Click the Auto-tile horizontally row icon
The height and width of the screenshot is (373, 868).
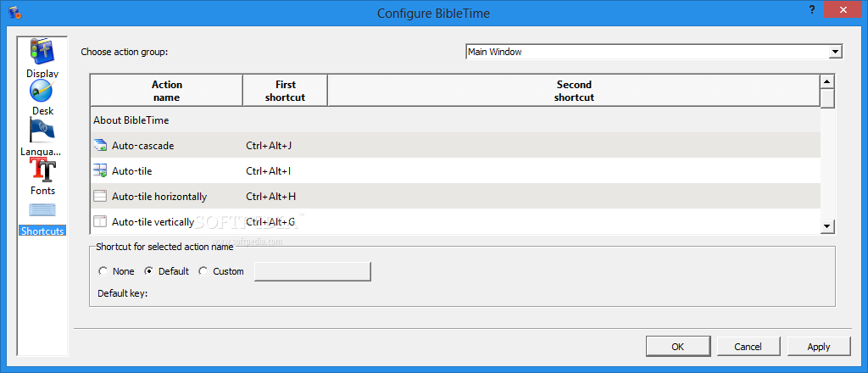tap(100, 197)
